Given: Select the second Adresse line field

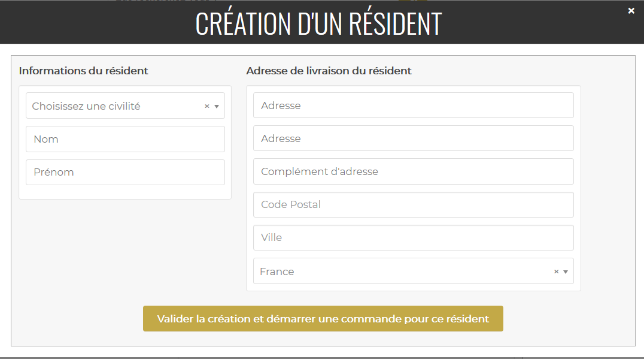Looking at the screenshot, I should pos(413,138).
